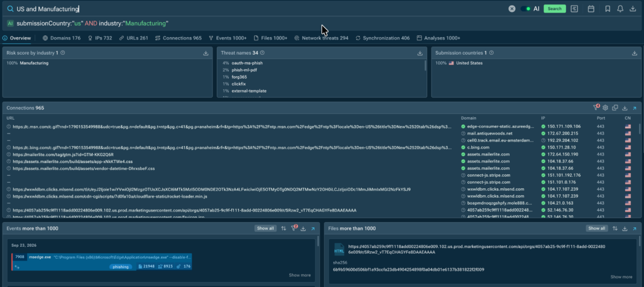The height and width of the screenshot is (287, 644).
Task: Click the bookmark icon to save query
Action: coord(608,9)
